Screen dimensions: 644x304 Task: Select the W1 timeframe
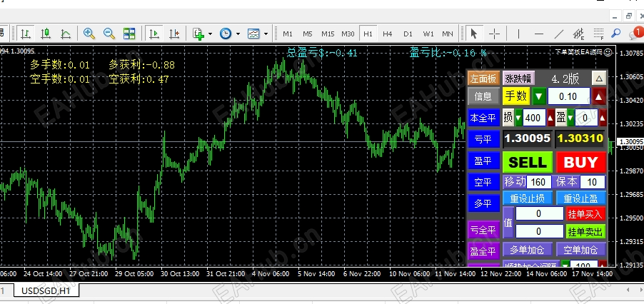pos(428,34)
